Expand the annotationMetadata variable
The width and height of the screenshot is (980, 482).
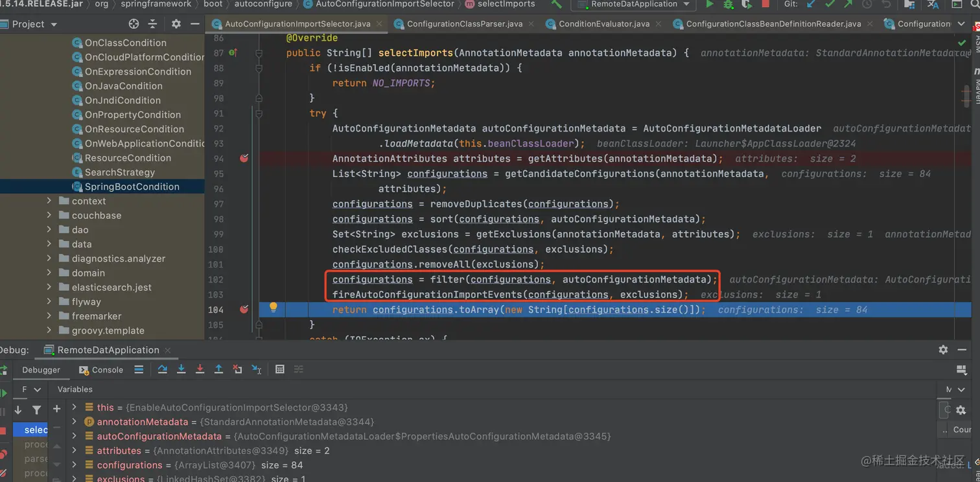(75, 422)
